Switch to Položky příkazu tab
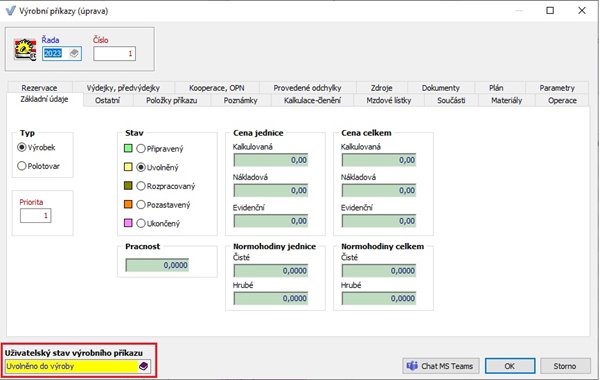This screenshot has height=380, width=600. [172, 100]
